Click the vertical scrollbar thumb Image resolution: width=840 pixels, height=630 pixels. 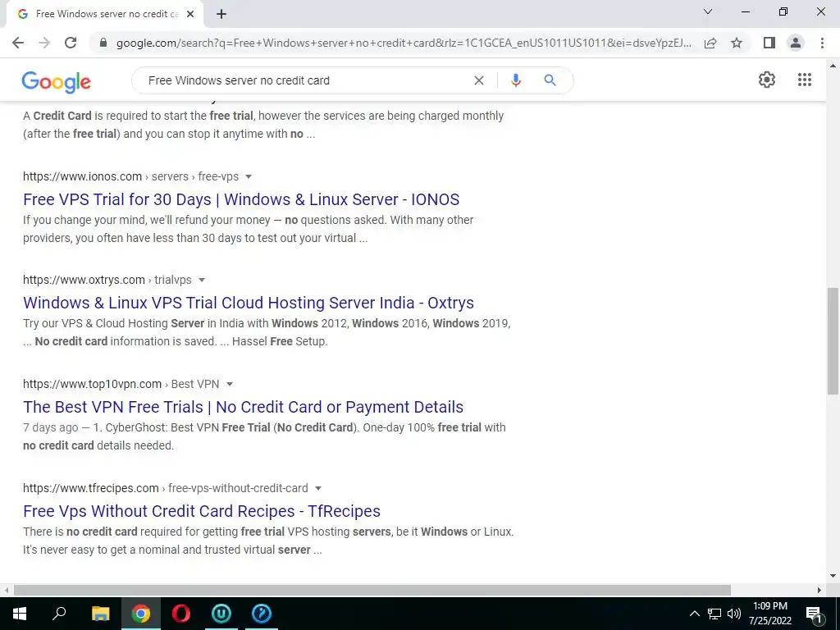point(832,340)
